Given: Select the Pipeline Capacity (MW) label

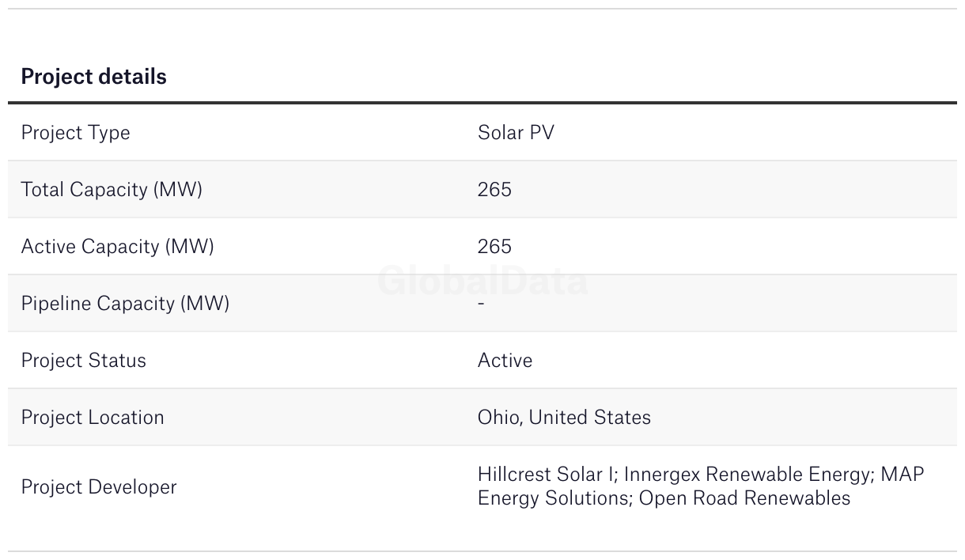Looking at the screenshot, I should click(125, 304).
